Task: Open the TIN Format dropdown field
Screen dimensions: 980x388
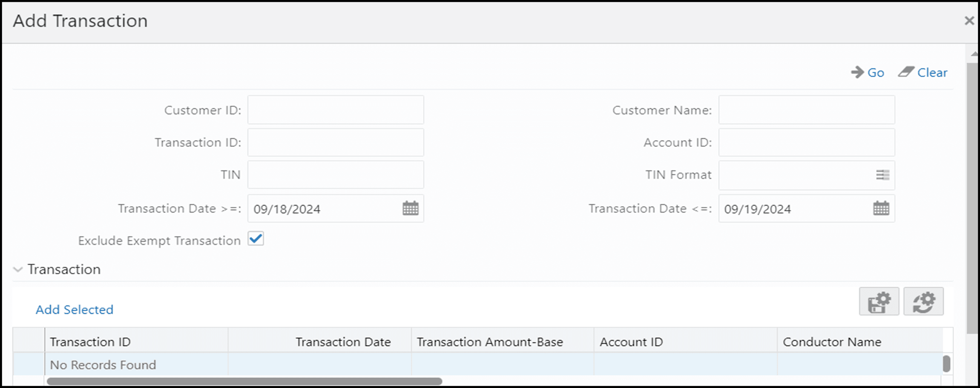Action: [805, 175]
